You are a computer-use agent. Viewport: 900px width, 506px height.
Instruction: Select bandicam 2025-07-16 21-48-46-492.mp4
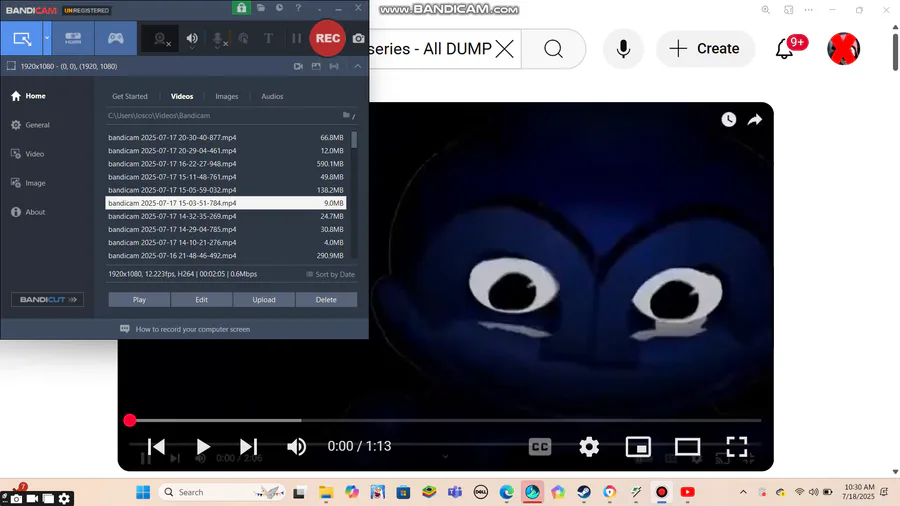click(x=226, y=256)
